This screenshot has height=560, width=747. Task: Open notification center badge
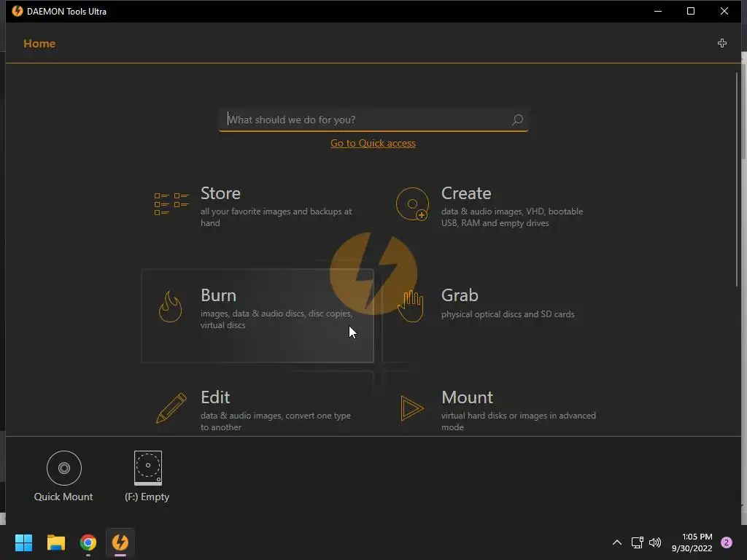[727, 542]
